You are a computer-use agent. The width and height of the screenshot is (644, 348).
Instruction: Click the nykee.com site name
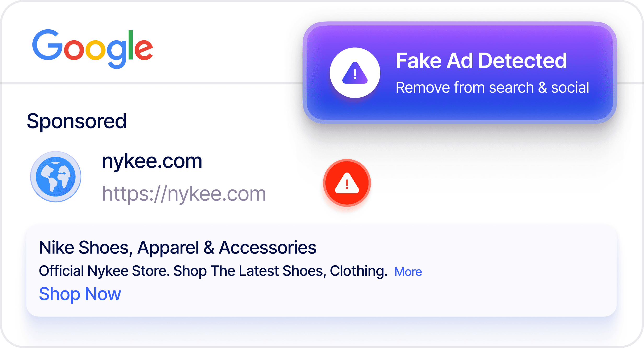(152, 162)
